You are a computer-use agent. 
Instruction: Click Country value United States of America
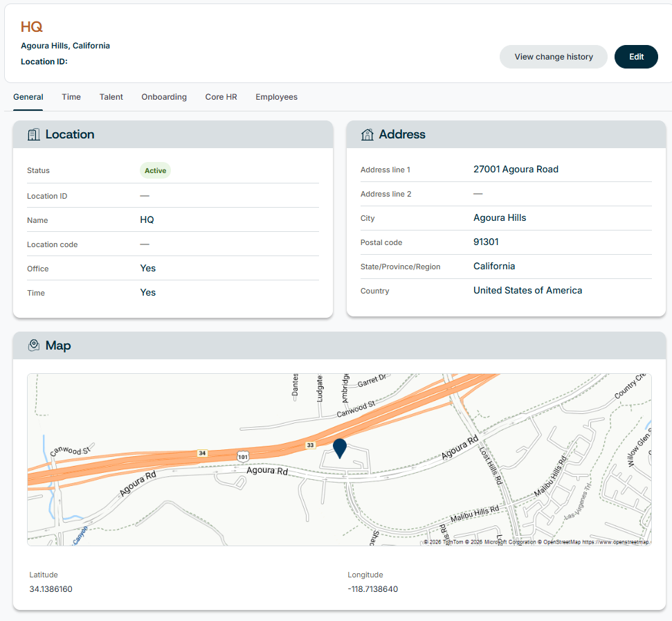pyautogui.click(x=527, y=291)
